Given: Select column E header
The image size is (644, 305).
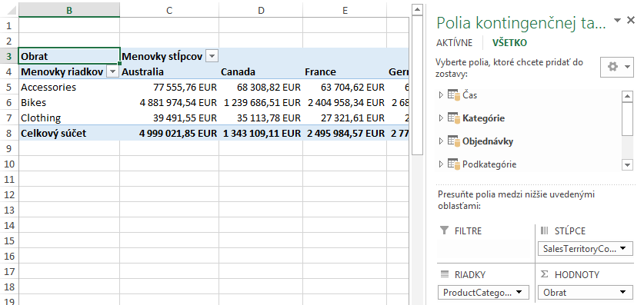Looking at the screenshot, I should coord(345,11).
